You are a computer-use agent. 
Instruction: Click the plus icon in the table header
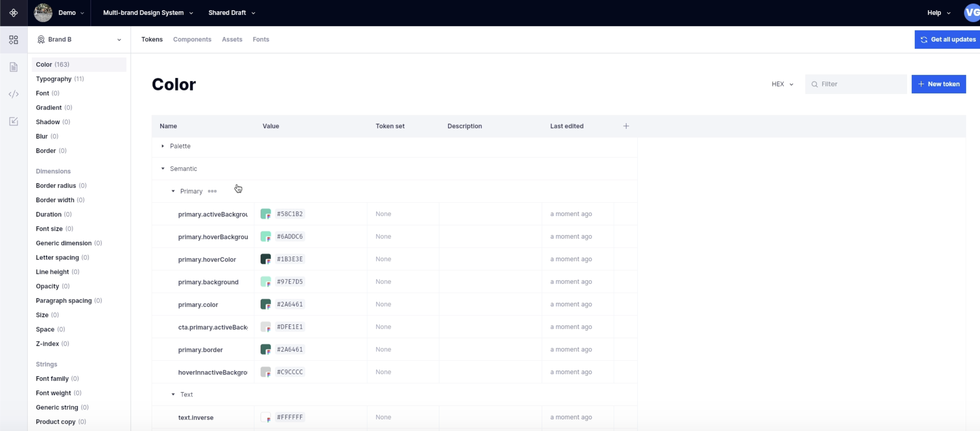[626, 126]
